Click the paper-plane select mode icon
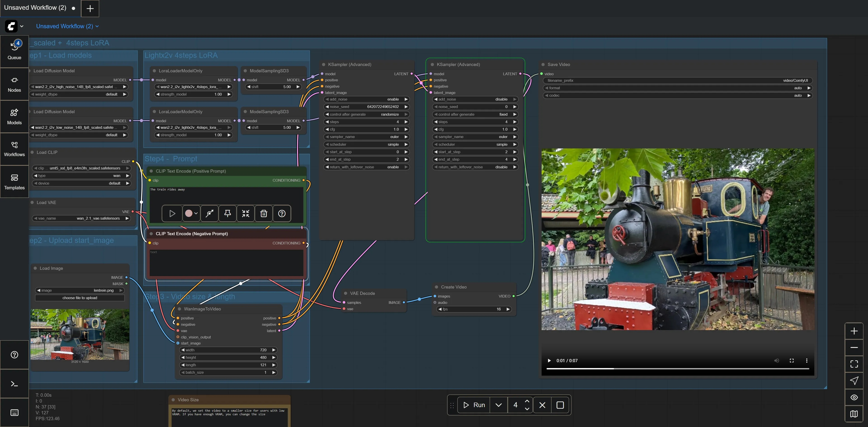 [854, 380]
